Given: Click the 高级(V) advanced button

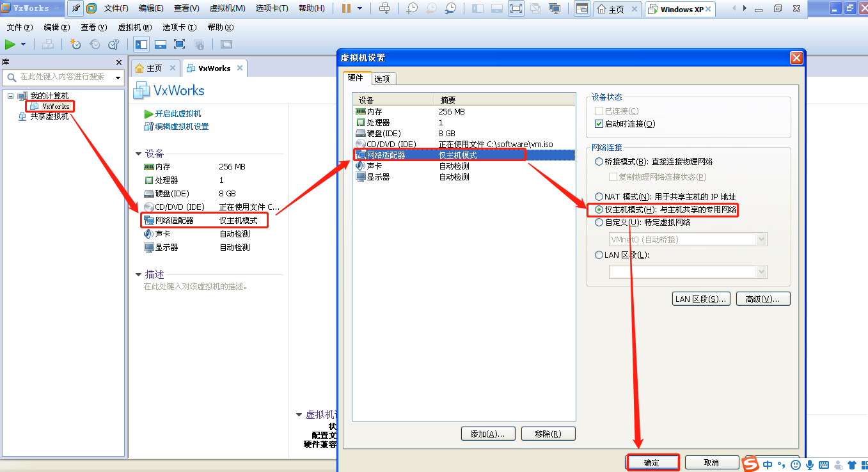Looking at the screenshot, I should click(x=762, y=298).
